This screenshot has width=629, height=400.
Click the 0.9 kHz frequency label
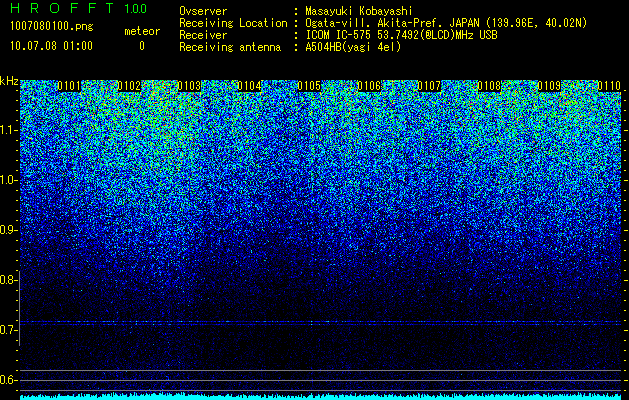pos(8,230)
